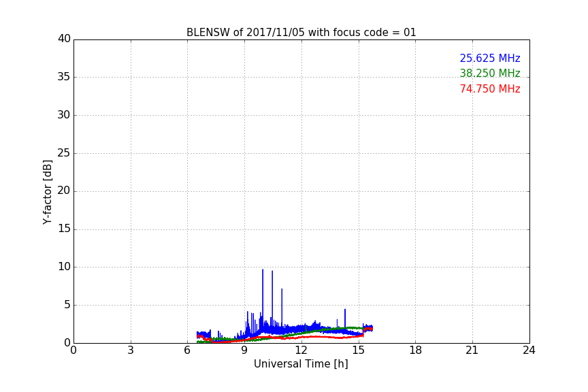Click the y-axis tick label '30'
This screenshot has width=588, height=392.
click(64, 115)
